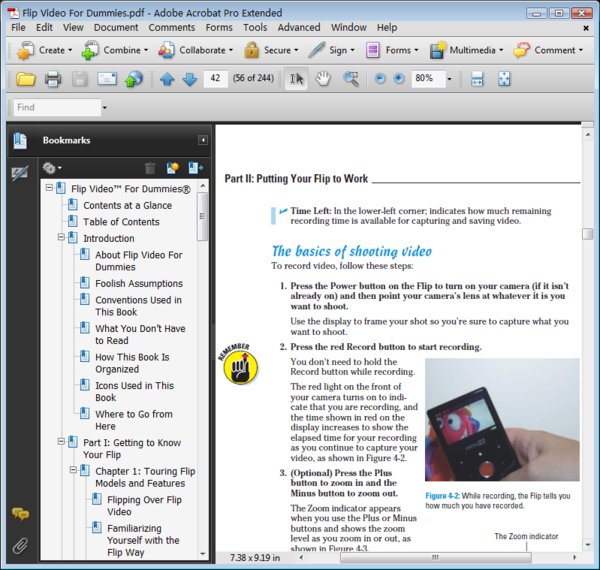
Task: Click the Secure padlock icon
Action: pos(251,50)
